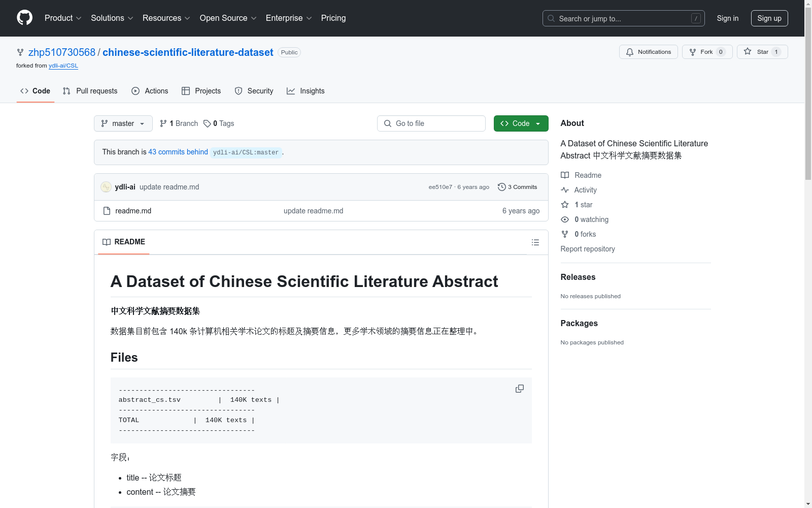
Task: Click the slash shortcut key icon in search
Action: click(696, 18)
